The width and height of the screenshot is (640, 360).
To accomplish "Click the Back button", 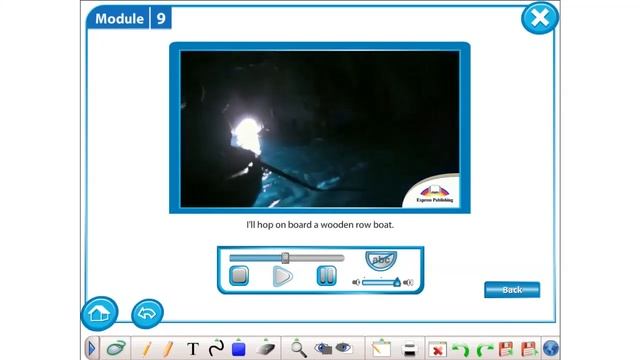I will click(x=512, y=290).
